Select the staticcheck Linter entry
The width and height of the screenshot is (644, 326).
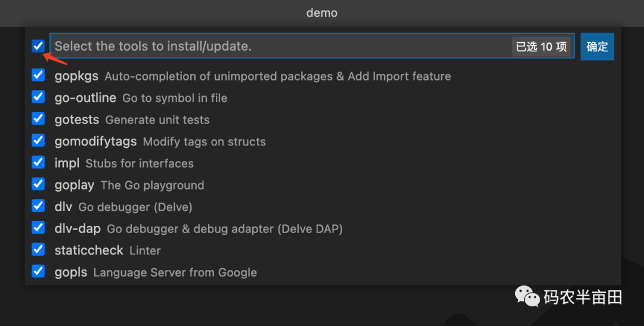[107, 250]
